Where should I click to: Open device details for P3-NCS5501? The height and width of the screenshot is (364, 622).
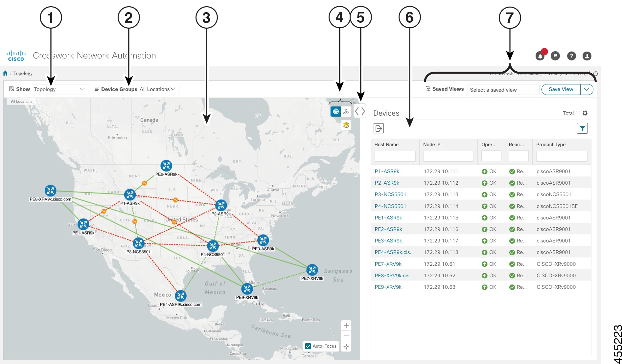(x=390, y=194)
